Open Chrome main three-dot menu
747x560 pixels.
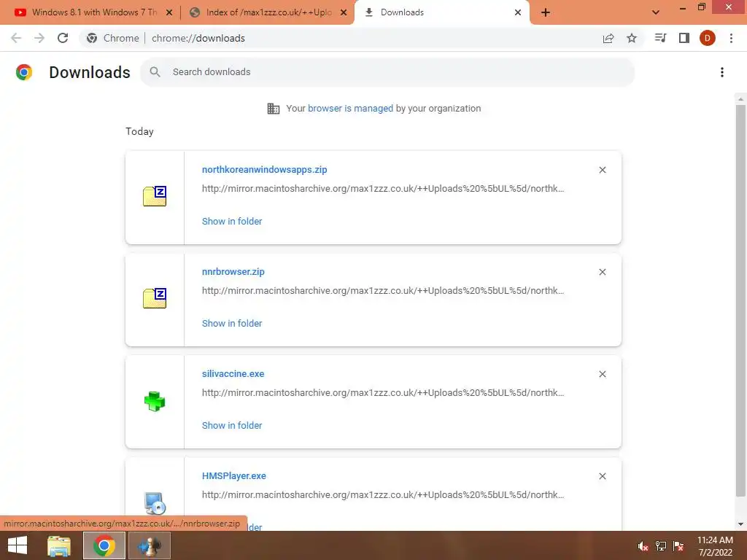pos(731,38)
